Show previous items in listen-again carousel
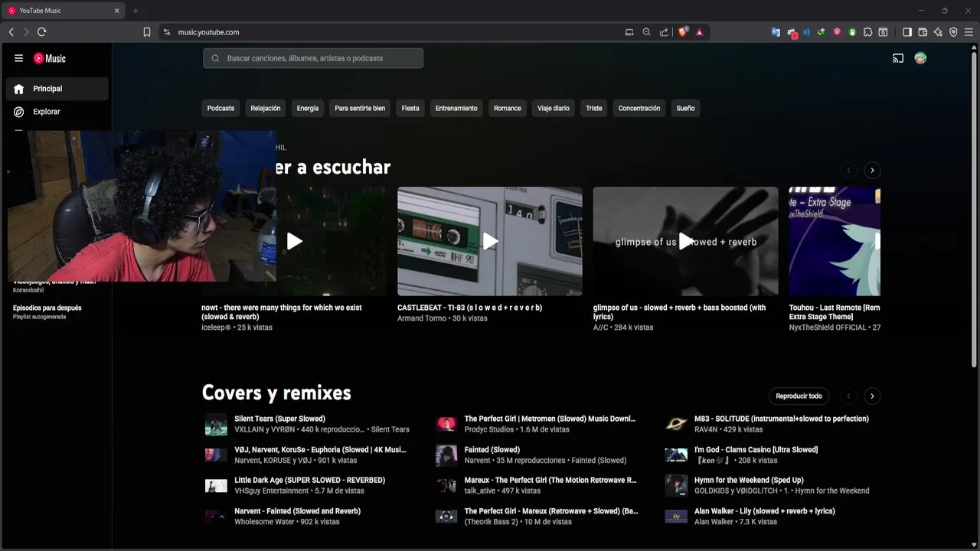 [848, 171]
